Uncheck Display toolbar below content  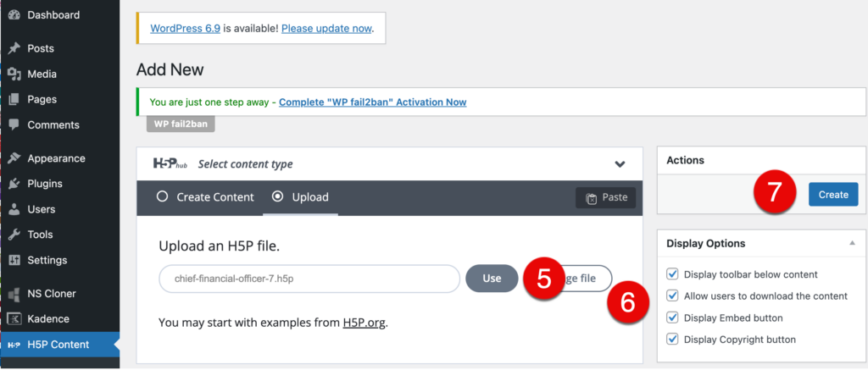tap(673, 274)
